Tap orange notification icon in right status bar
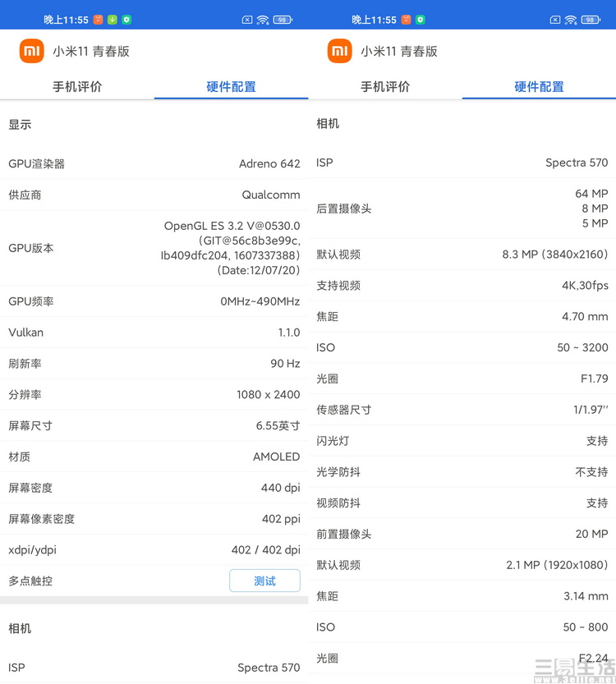 407,20
